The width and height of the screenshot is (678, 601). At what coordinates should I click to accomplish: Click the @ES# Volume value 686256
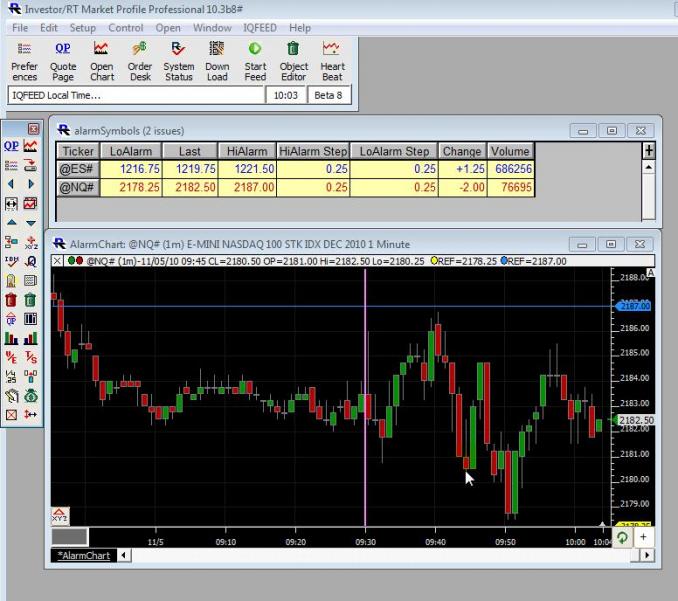click(x=510, y=169)
